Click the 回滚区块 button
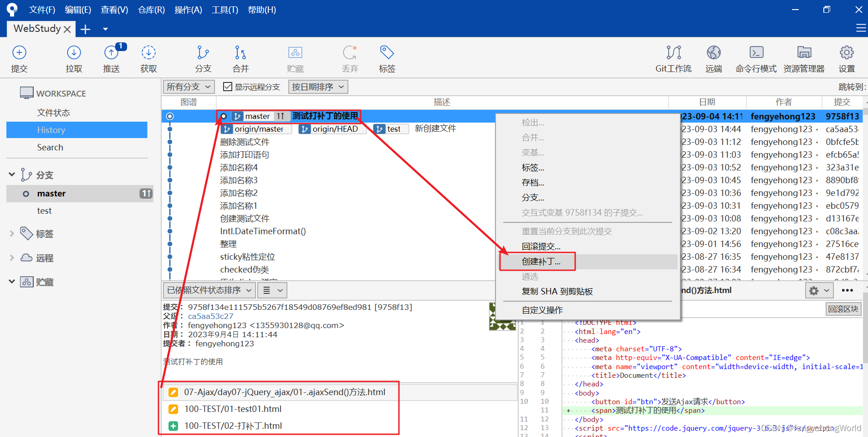Image resolution: width=868 pixels, height=437 pixels. click(x=843, y=309)
